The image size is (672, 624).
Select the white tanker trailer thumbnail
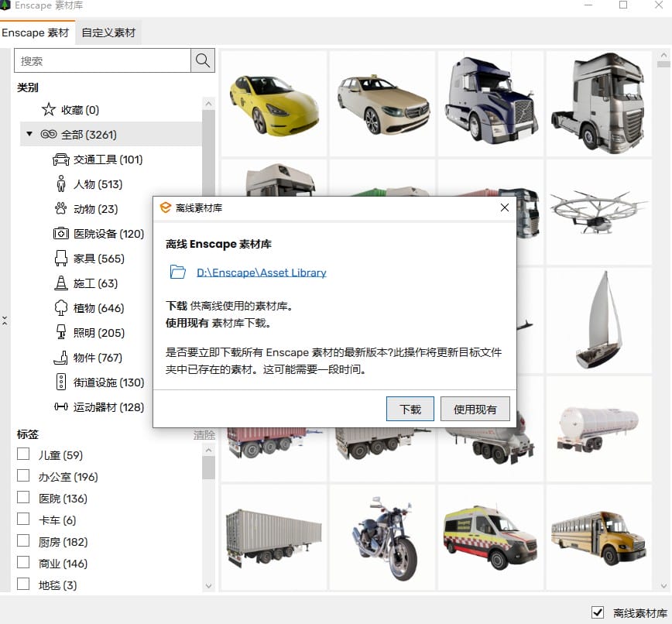coord(598,429)
